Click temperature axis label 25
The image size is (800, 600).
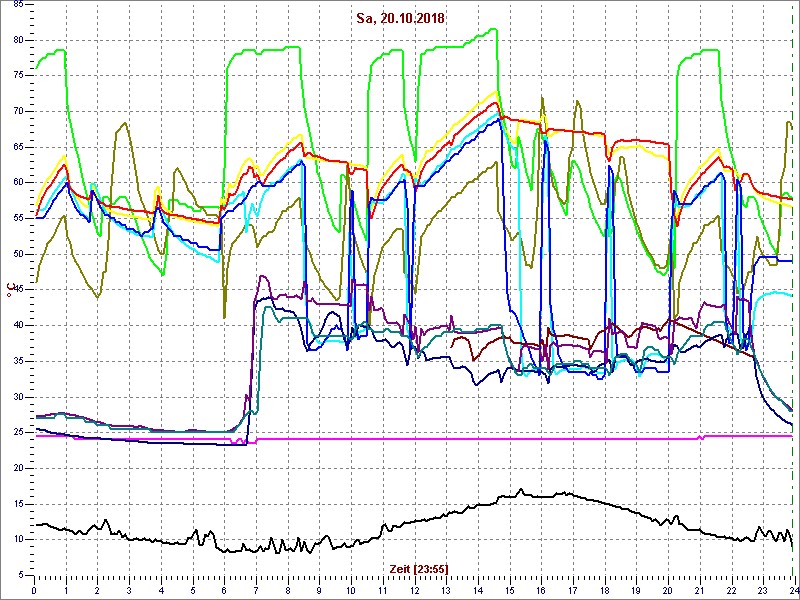pyautogui.click(x=17, y=433)
